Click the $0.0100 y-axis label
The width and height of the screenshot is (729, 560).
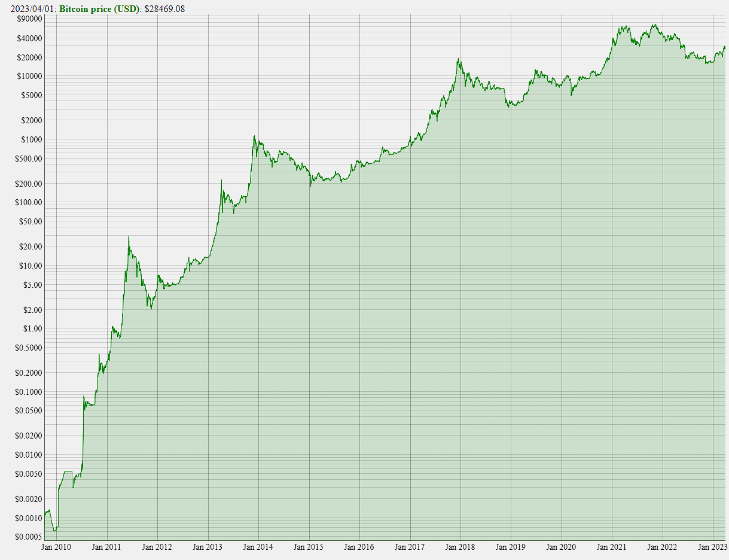pos(29,455)
